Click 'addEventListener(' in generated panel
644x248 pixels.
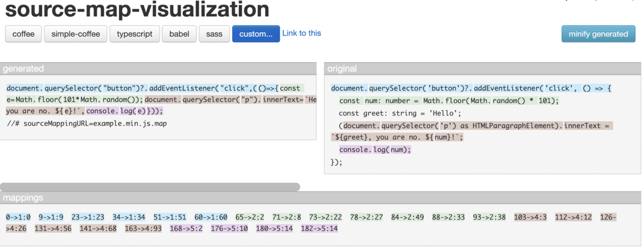click(184, 88)
